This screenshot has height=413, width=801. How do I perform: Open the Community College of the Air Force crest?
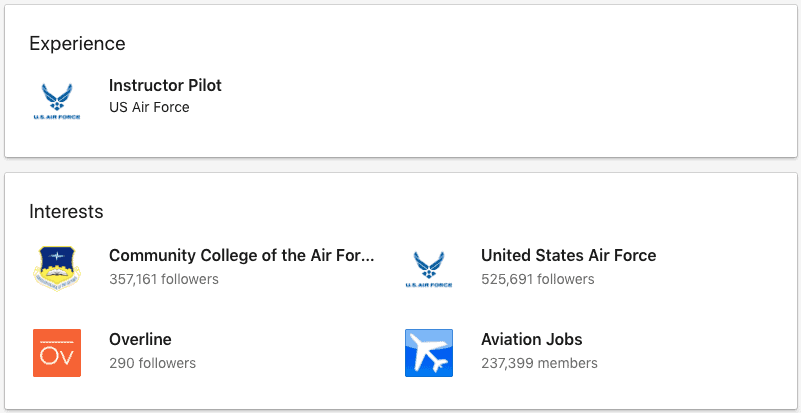[57, 269]
